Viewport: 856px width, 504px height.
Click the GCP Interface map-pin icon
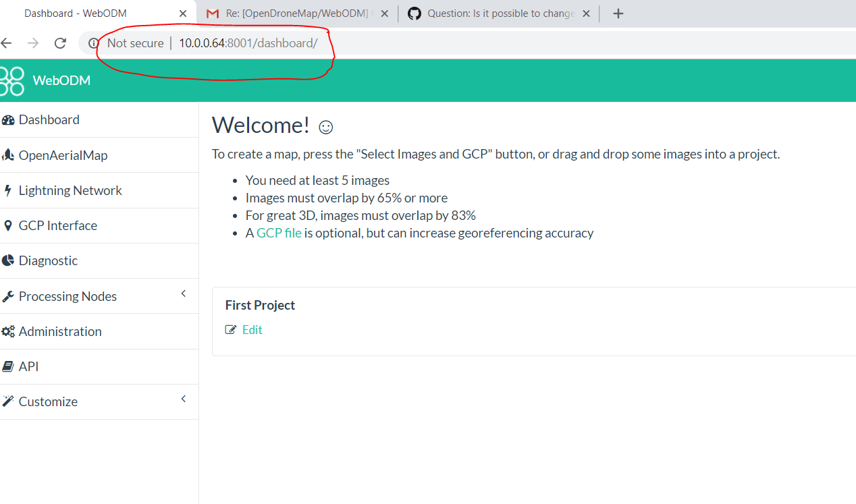pos(7,225)
